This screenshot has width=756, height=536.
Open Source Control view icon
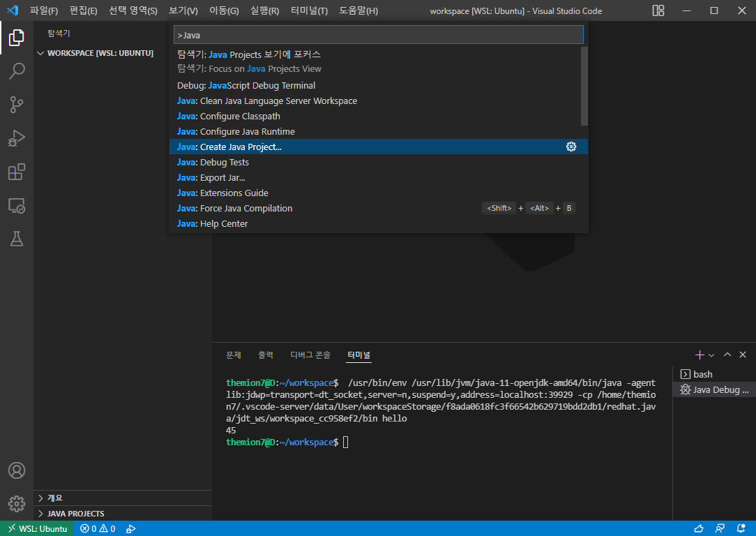pos(17,105)
